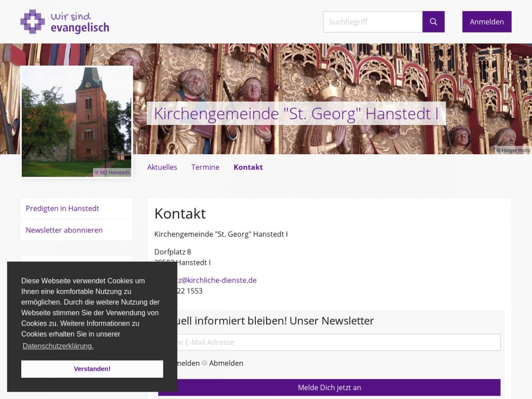Screen dimensions: 532x399
Task: Select the Abmelden radio button
Action: coord(205,363)
